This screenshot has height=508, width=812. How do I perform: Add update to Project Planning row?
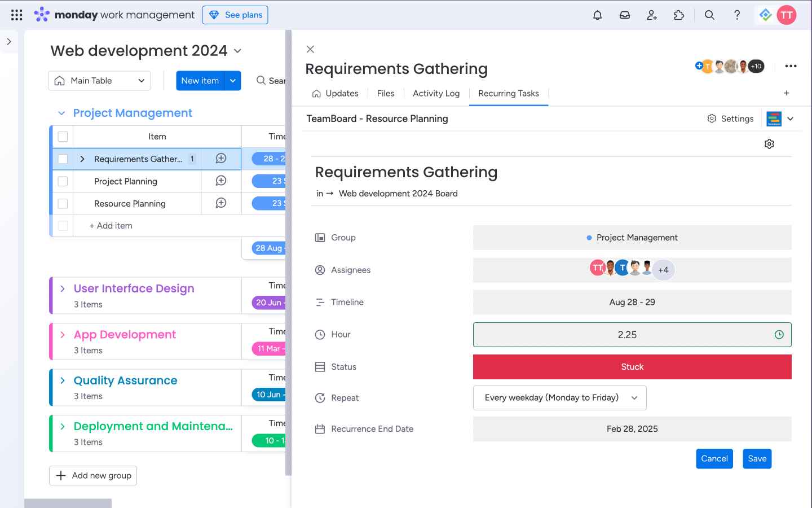(221, 181)
